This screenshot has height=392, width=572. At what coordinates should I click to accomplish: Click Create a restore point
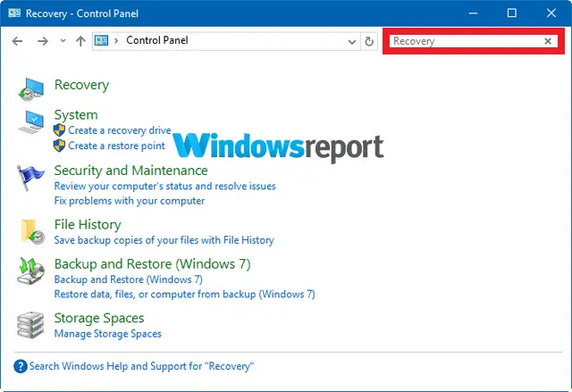tap(116, 146)
